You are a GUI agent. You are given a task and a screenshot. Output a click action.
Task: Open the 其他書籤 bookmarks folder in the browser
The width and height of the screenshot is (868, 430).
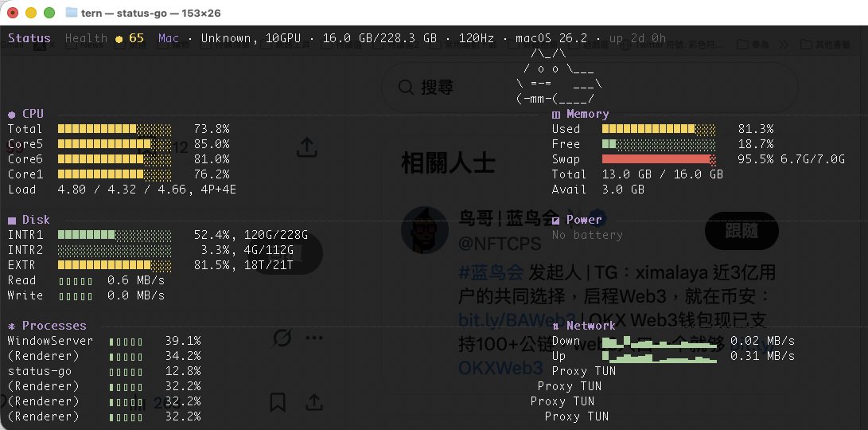coord(824,45)
